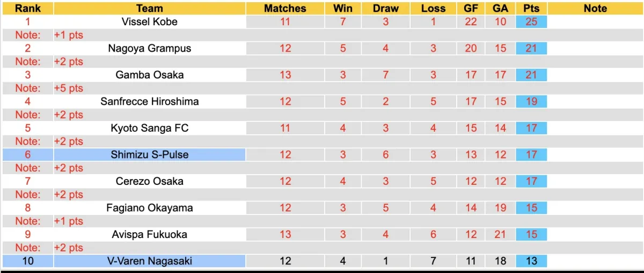Image resolution: width=644 pixels, height=273 pixels.
Task: Click Vissel Kobe's 25 points cell
Action: tap(531, 22)
